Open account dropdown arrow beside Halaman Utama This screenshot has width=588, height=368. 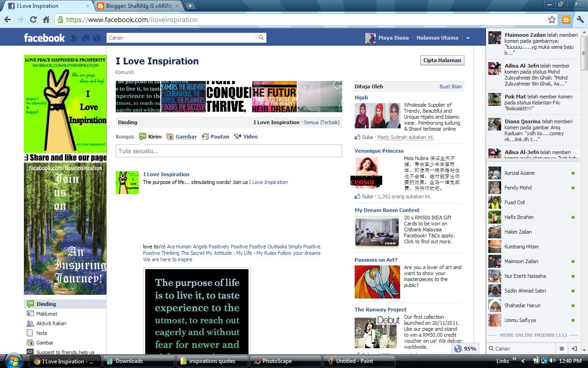point(468,38)
